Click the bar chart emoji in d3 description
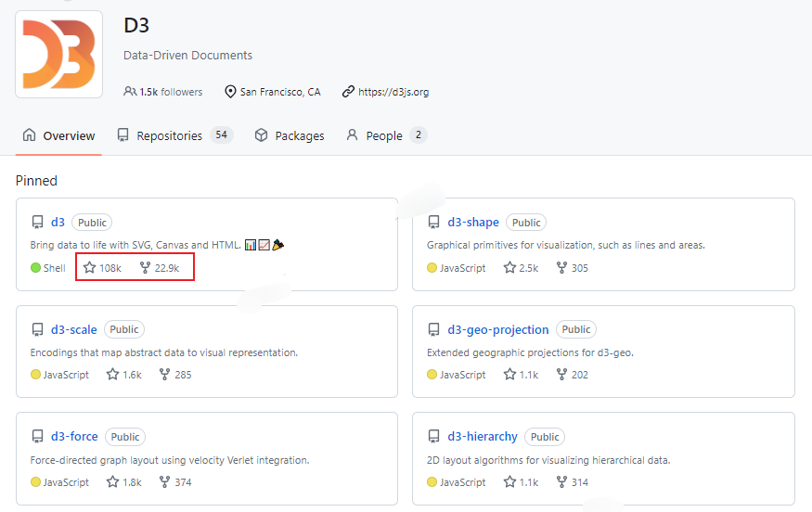Viewport: 812px width, 512px height. click(251, 245)
